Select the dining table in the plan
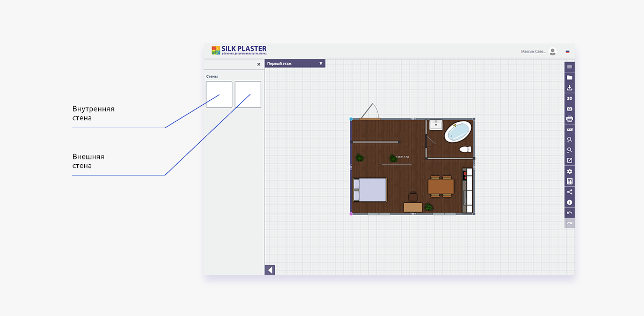 pos(441,186)
